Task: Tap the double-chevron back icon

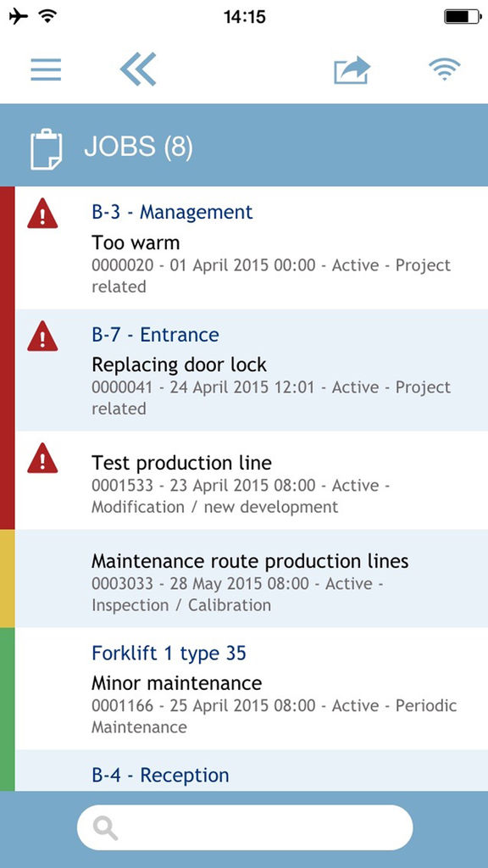Action: [138, 70]
